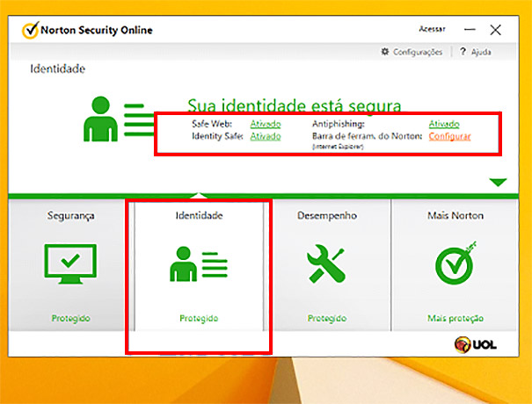Image resolution: width=532 pixels, height=404 pixels.
Task: Click the Identity Safe label
Action: point(217,136)
